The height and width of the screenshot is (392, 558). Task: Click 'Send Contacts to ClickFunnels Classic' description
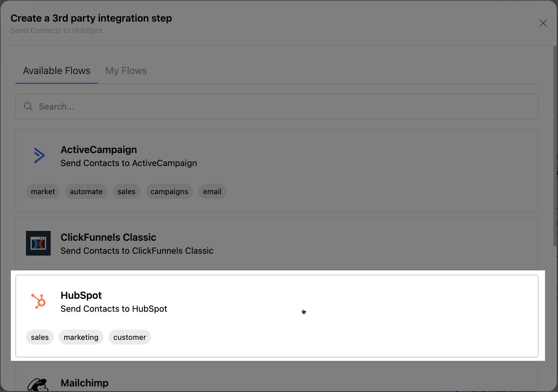coord(137,251)
